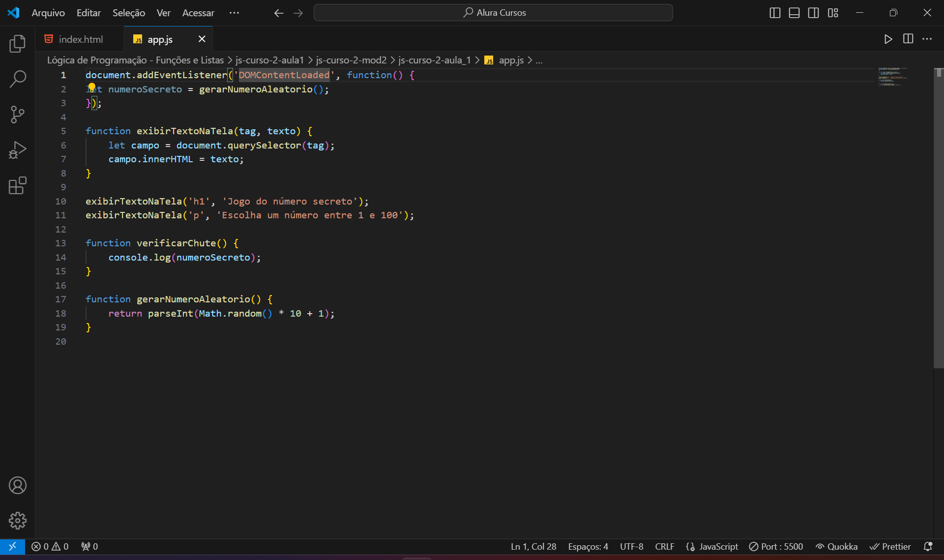Select line 13 via its line number

pyautogui.click(x=60, y=243)
